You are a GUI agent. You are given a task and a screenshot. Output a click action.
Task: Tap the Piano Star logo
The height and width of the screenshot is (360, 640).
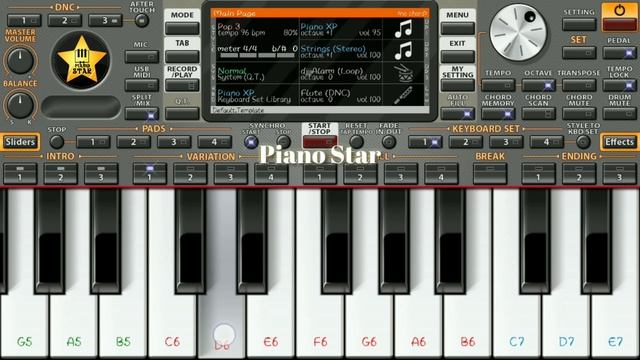(81, 60)
